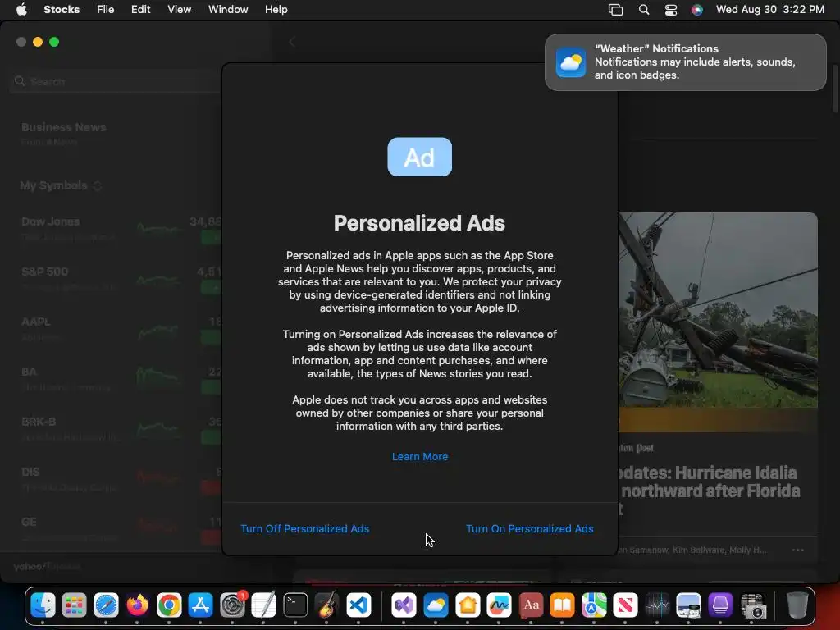This screenshot has width=840, height=630.
Task: Select Business News in the sidebar
Action: pos(64,133)
